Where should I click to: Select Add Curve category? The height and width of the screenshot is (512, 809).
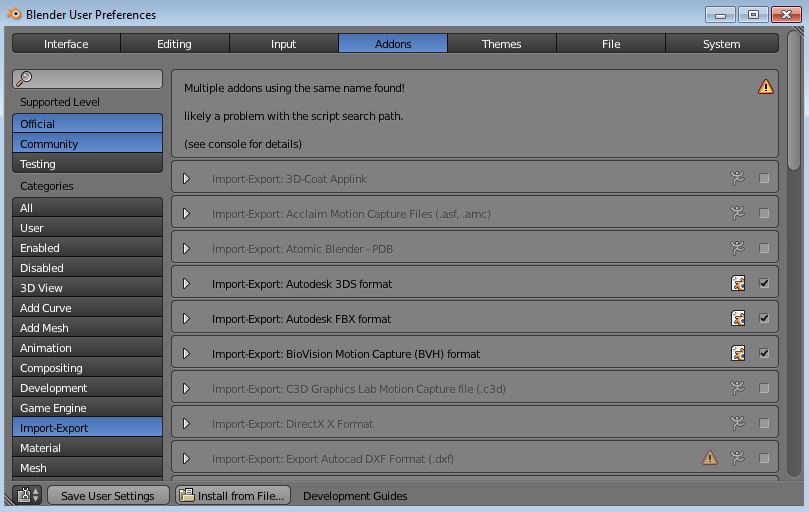tap(87, 308)
